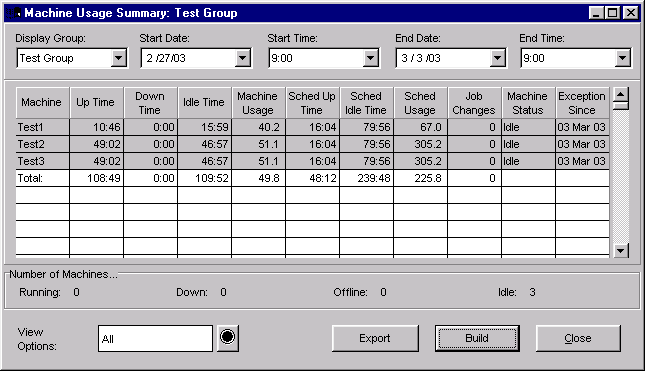Viewport: 645px width, 371px height.
Task: Click the round black view options button
Action: [x=227, y=338]
